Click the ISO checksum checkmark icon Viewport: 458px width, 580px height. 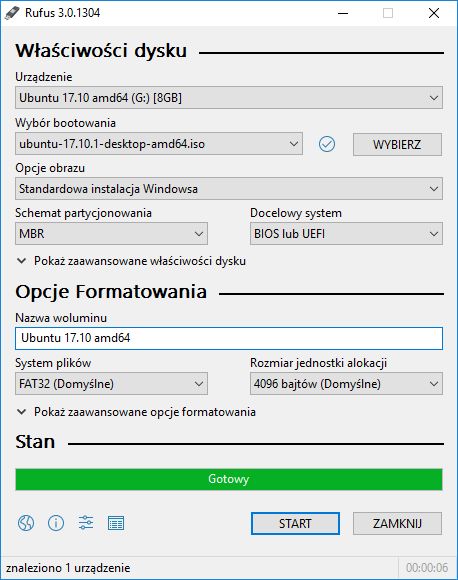coord(327,144)
